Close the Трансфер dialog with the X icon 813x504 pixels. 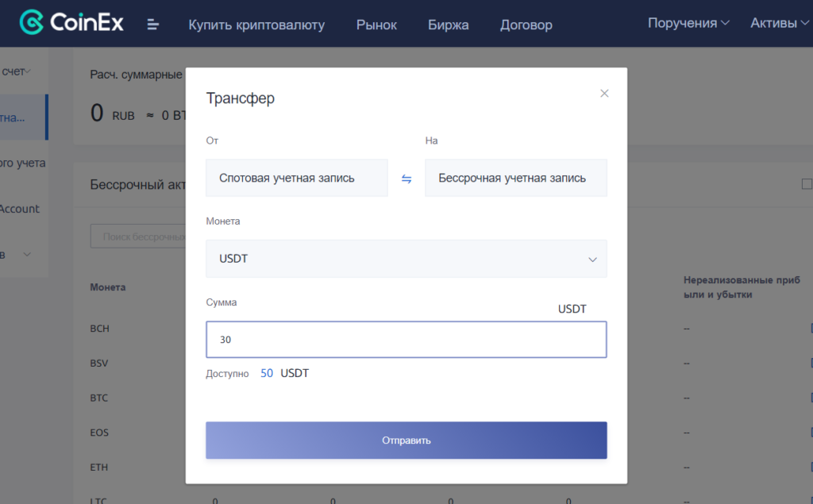(604, 93)
